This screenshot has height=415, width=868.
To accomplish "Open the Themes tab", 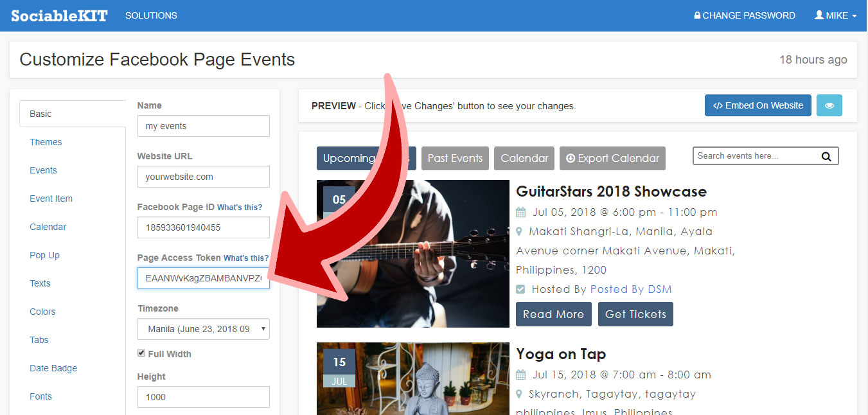I will (x=46, y=142).
